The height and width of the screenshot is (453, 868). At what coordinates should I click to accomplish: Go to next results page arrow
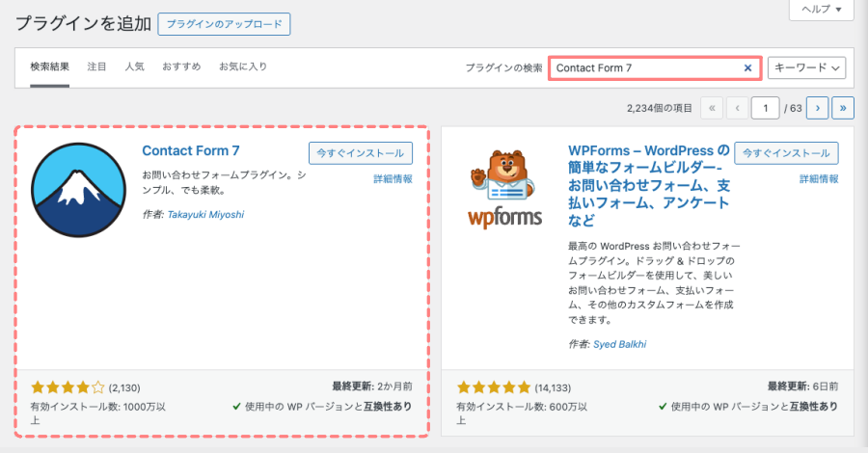pos(817,108)
